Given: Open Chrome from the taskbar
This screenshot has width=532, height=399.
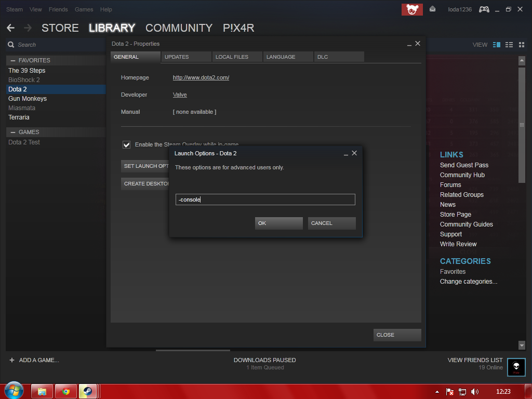Looking at the screenshot, I should (66, 391).
